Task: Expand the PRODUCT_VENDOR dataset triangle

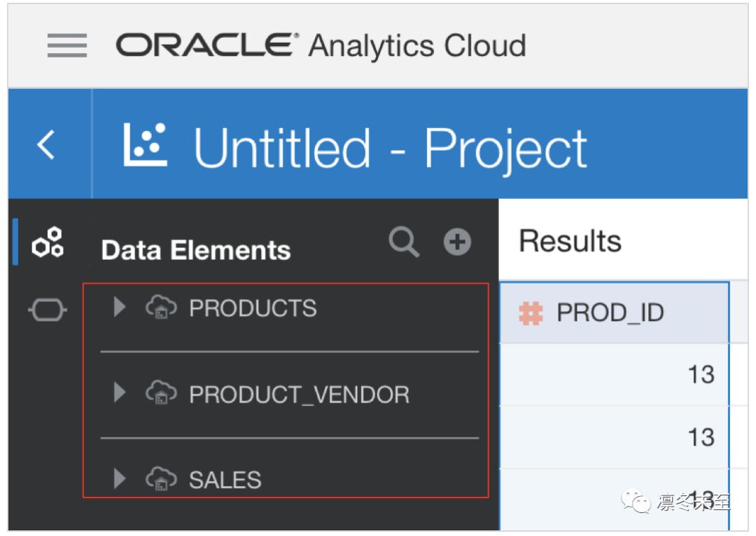Action: pos(119,392)
